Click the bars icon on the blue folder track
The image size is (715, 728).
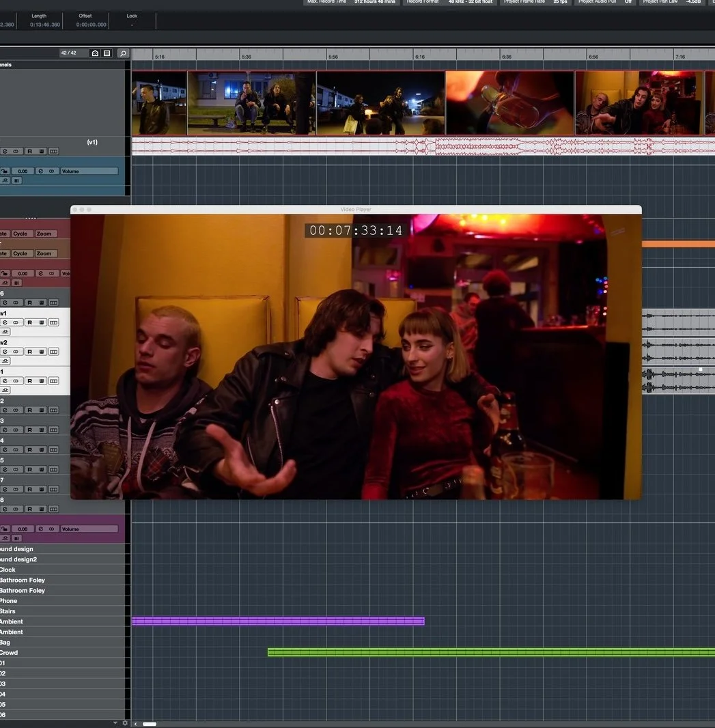(x=16, y=180)
